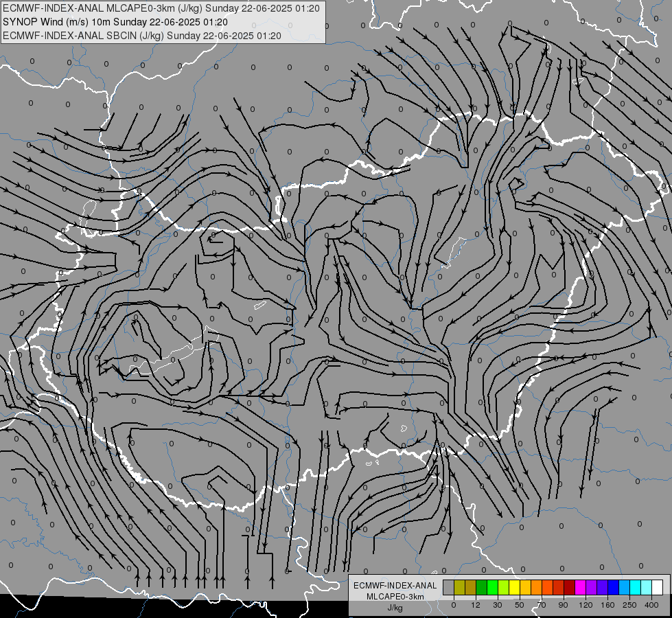Image resolution: width=672 pixels, height=618 pixels.
Task: Click the bright cyan legend swatch
Action: [636, 587]
